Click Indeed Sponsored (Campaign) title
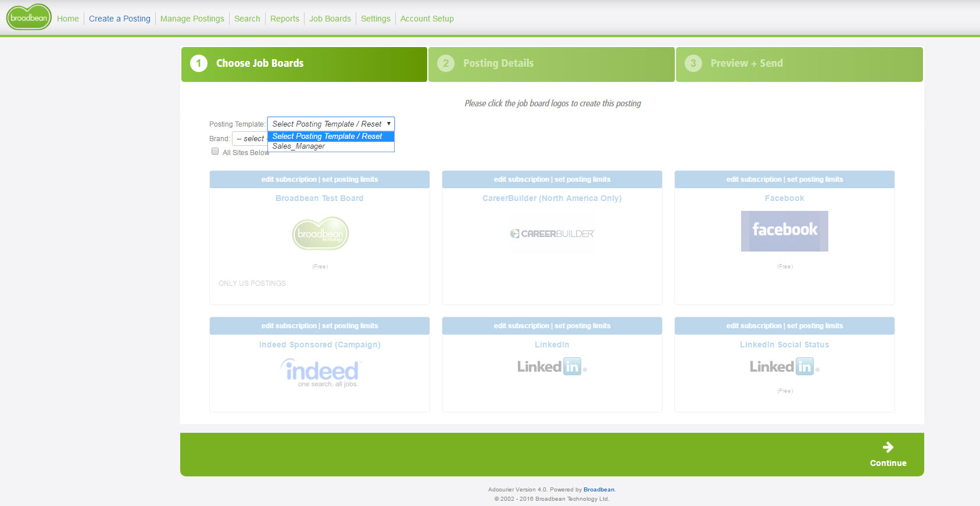The image size is (980, 506). click(x=320, y=344)
